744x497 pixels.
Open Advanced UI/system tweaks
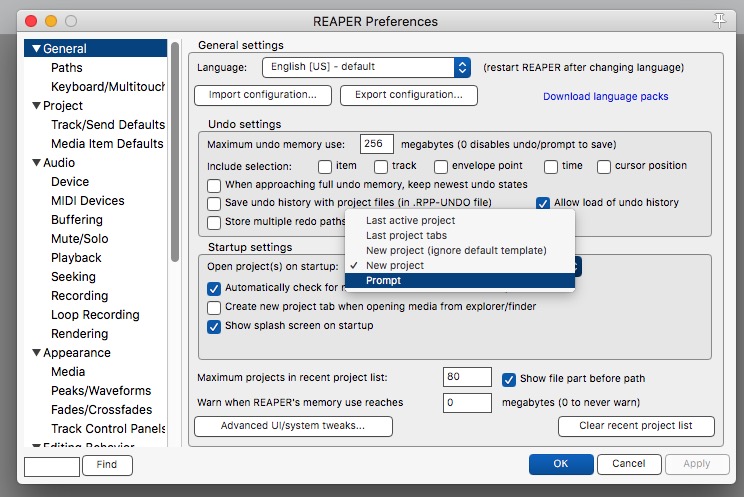(293, 426)
